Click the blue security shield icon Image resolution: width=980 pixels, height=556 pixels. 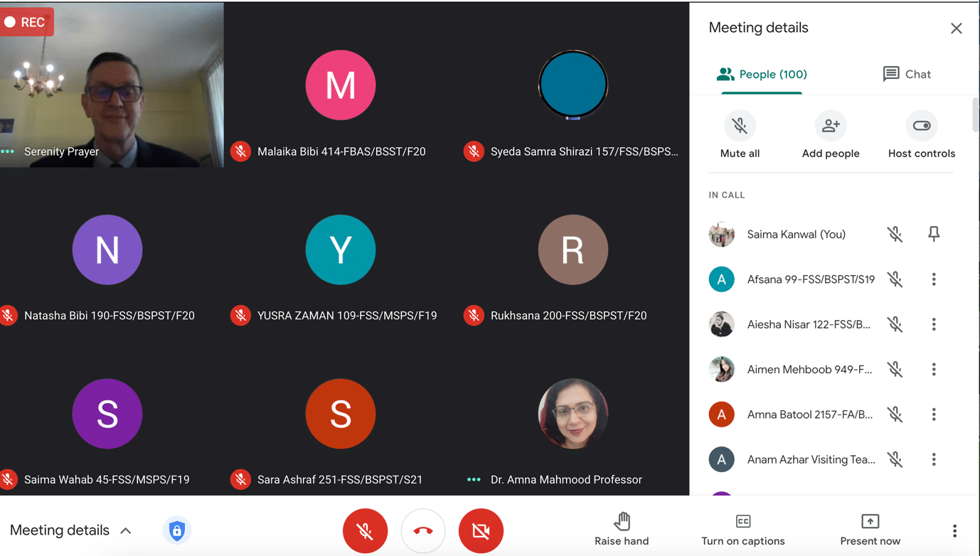[x=177, y=530]
